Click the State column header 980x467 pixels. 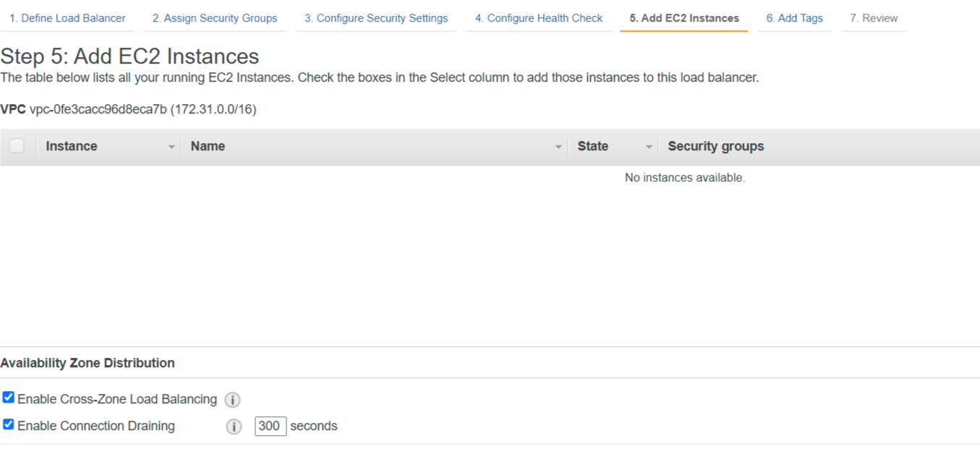(x=593, y=146)
